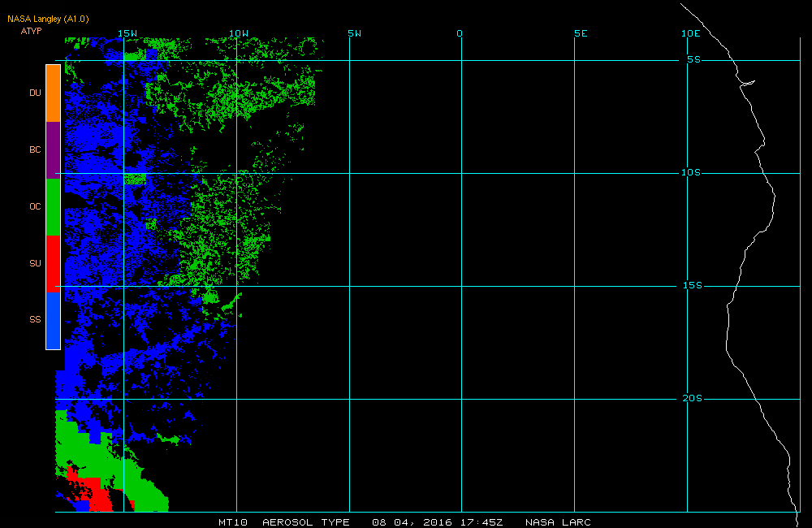This screenshot has height=528, width=812.
Task: Click the 15W longitude label
Action: coord(127,33)
